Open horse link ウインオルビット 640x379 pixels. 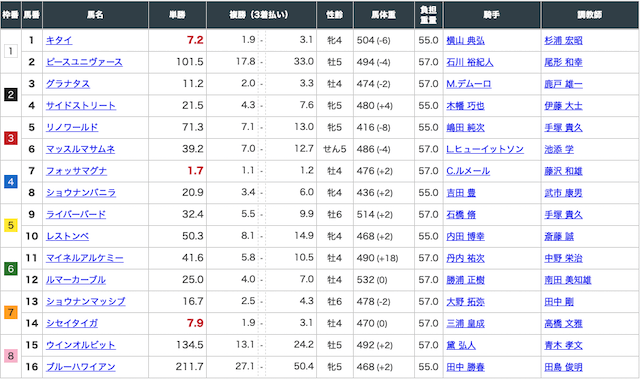[x=80, y=345]
